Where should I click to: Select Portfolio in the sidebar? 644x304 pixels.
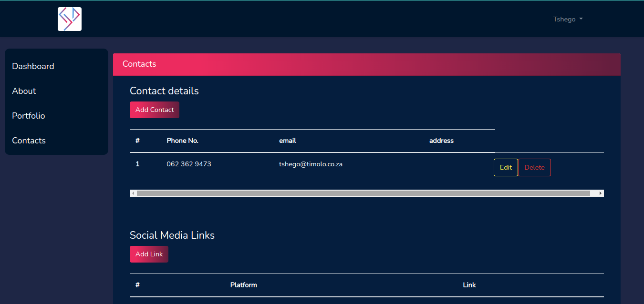pos(29,116)
